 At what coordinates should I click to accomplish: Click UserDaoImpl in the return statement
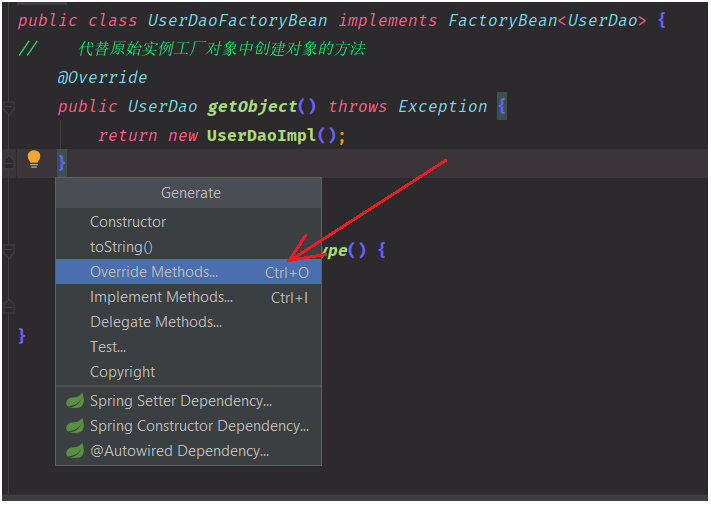[262, 136]
